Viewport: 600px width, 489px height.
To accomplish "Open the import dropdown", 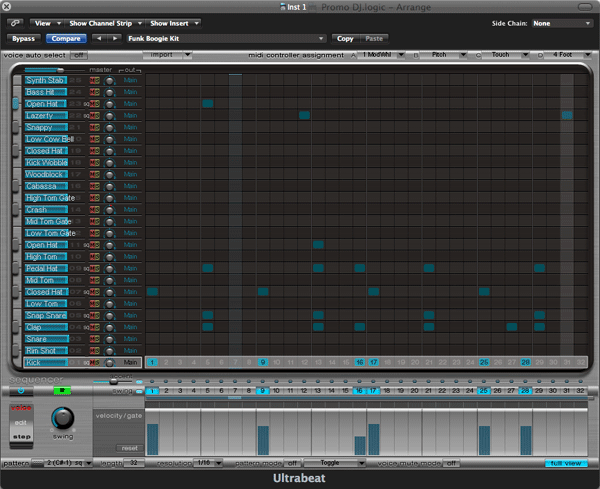I will 167,55.
